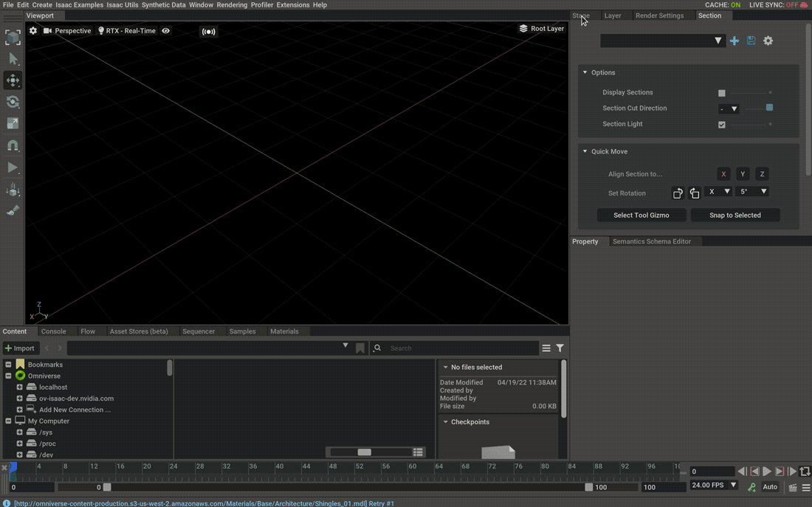Jump to timeline end

[792, 472]
